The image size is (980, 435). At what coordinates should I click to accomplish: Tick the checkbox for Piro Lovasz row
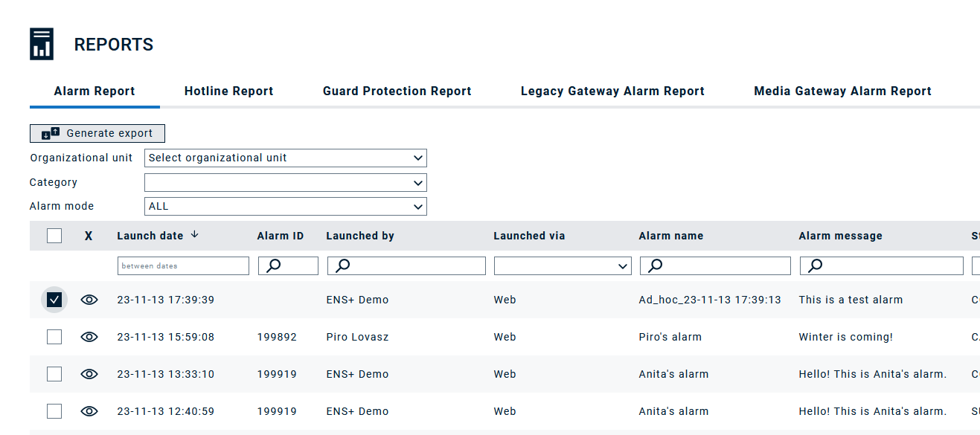pos(54,337)
